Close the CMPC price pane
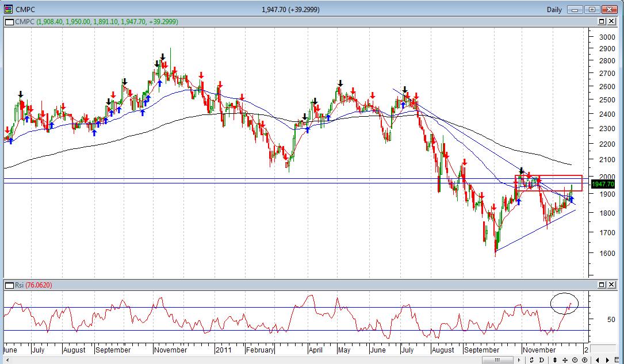Screen dimensions: 624x364 [x=611, y=22]
